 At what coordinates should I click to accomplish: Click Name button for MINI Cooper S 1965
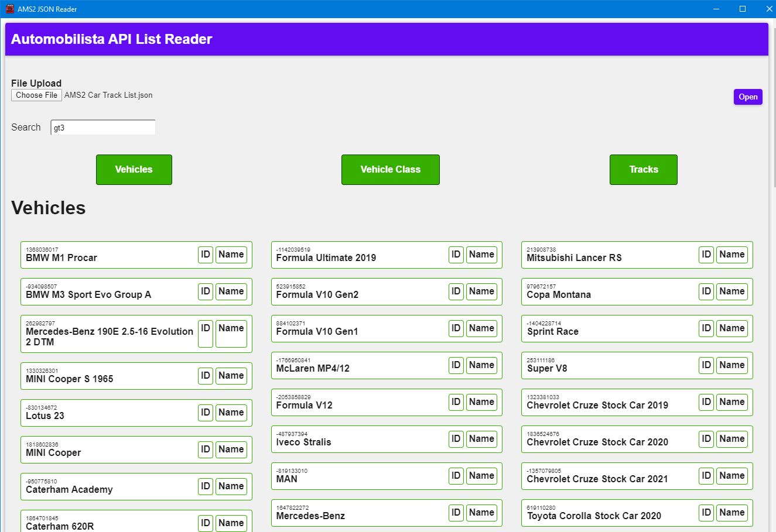[231, 376]
